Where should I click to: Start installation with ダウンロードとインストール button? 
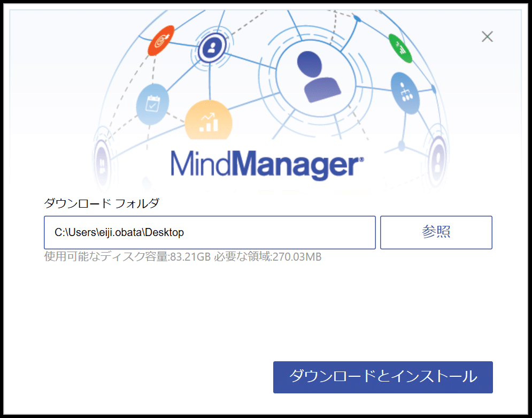point(382,377)
